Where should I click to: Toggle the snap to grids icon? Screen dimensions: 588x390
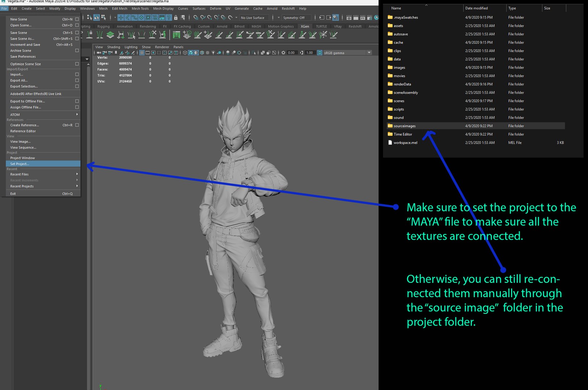click(x=195, y=17)
